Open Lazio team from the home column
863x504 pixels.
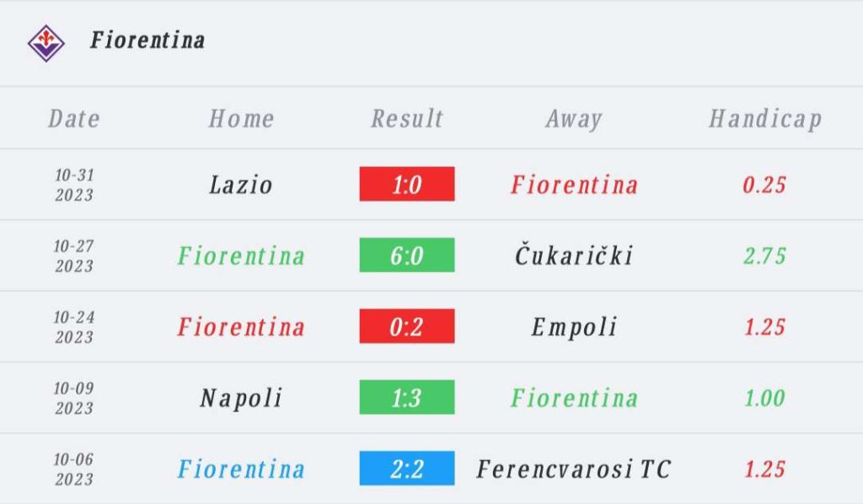pyautogui.click(x=241, y=185)
